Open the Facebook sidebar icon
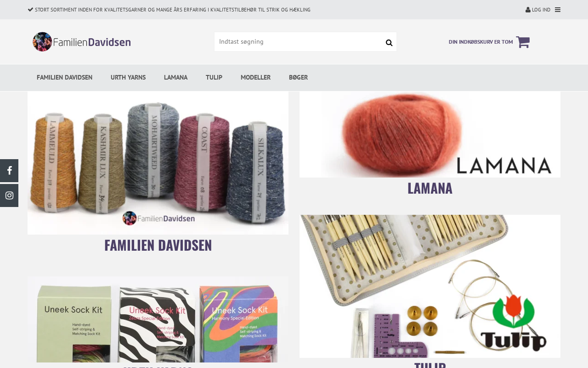588x368 pixels. click(x=9, y=171)
